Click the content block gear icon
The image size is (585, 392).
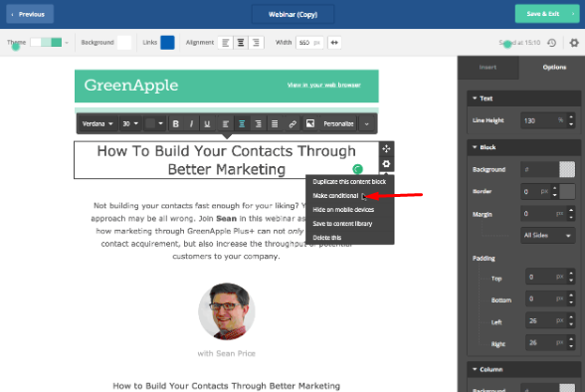(x=386, y=164)
